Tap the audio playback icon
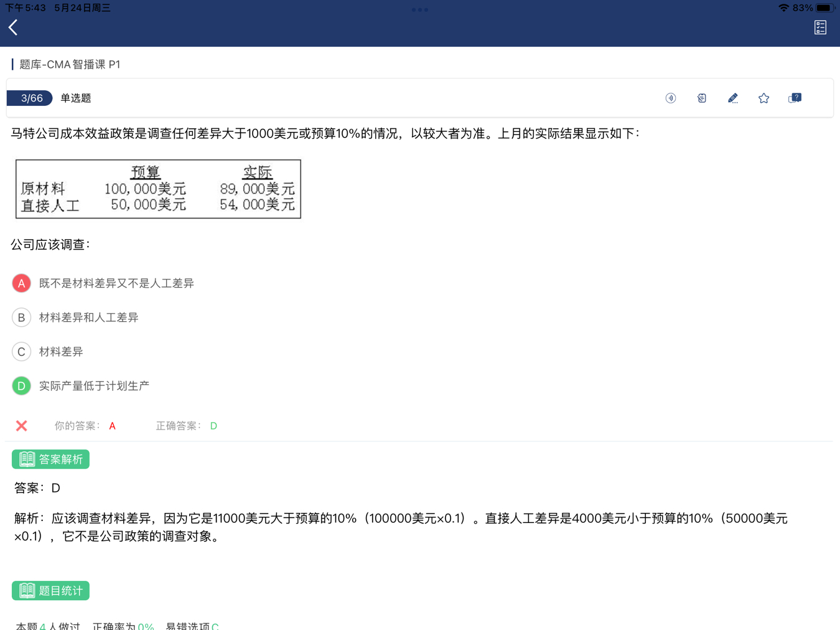The width and height of the screenshot is (840, 630). (x=670, y=98)
